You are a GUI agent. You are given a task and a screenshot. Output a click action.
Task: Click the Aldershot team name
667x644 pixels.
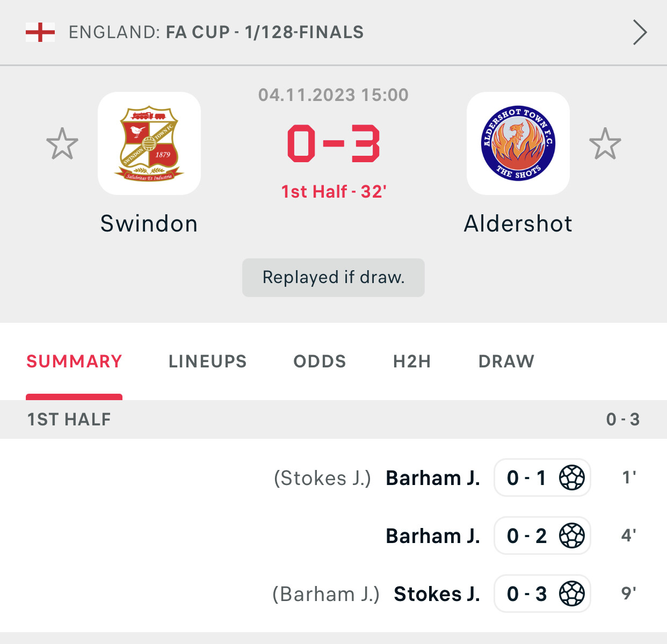(x=518, y=223)
